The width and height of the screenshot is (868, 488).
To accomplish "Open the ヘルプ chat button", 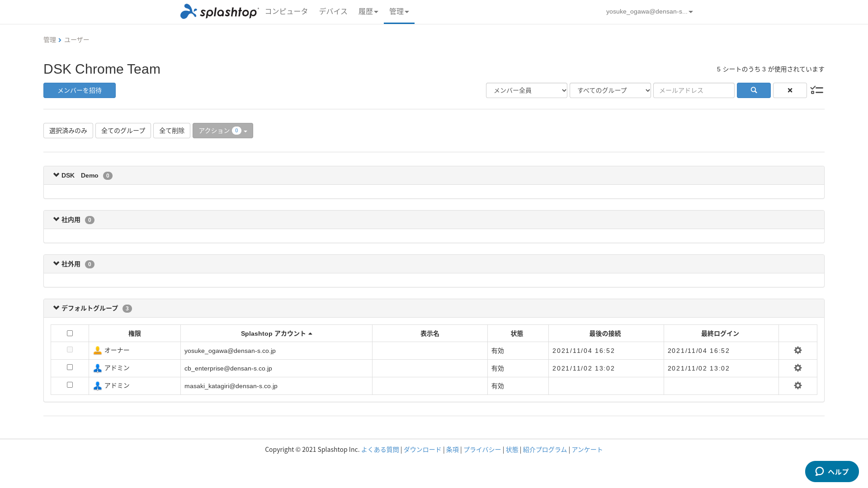I will [832, 471].
